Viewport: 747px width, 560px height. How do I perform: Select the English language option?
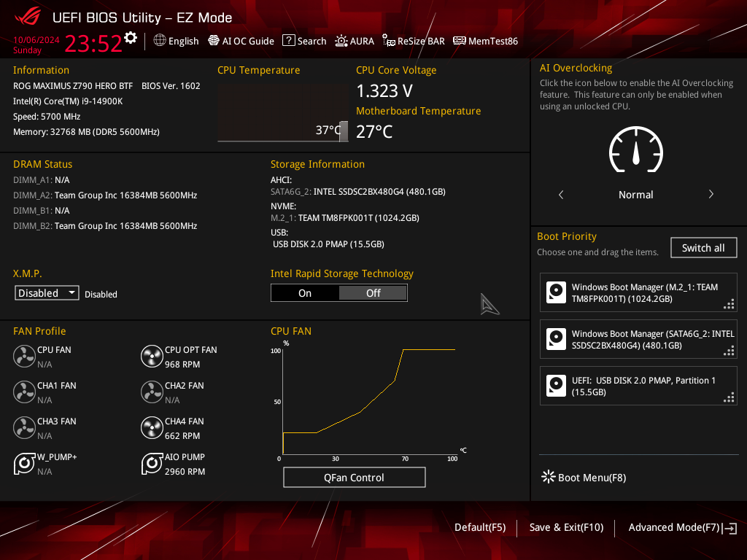183,41
